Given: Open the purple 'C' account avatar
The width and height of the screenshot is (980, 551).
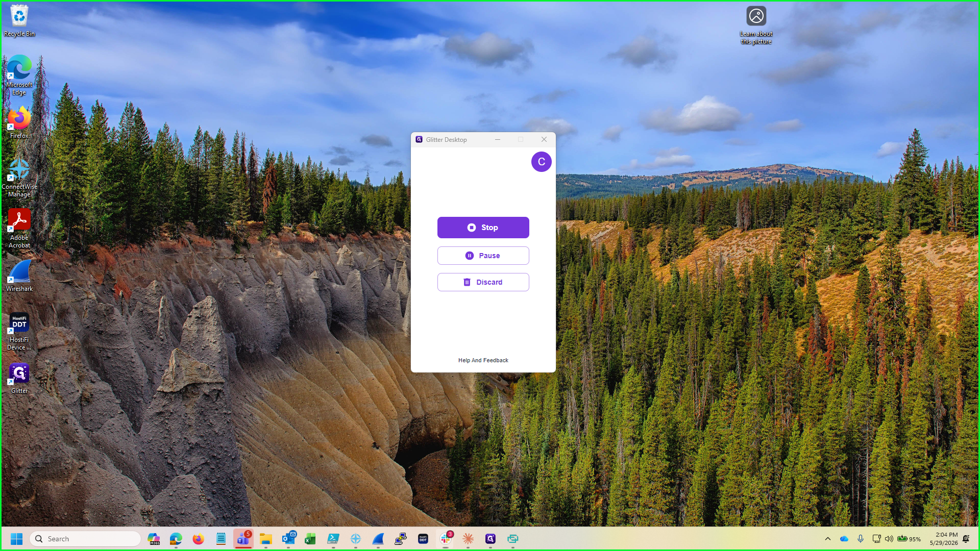Looking at the screenshot, I should (x=541, y=162).
